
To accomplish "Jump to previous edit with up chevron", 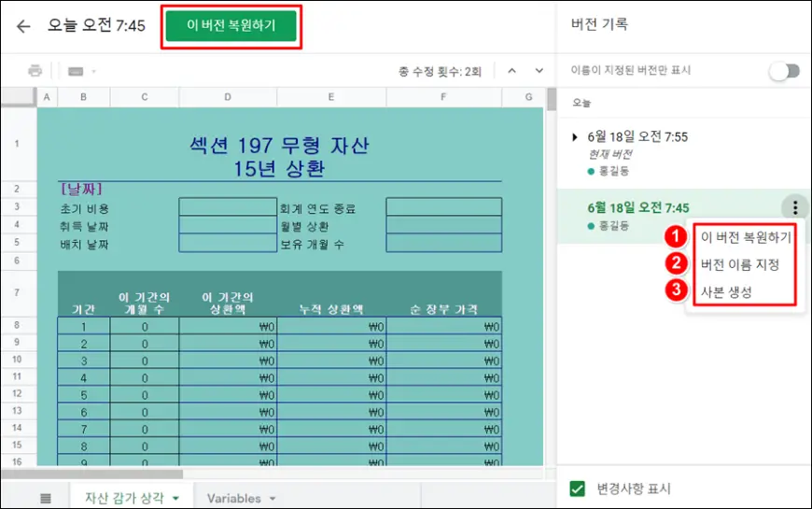I will 511,71.
